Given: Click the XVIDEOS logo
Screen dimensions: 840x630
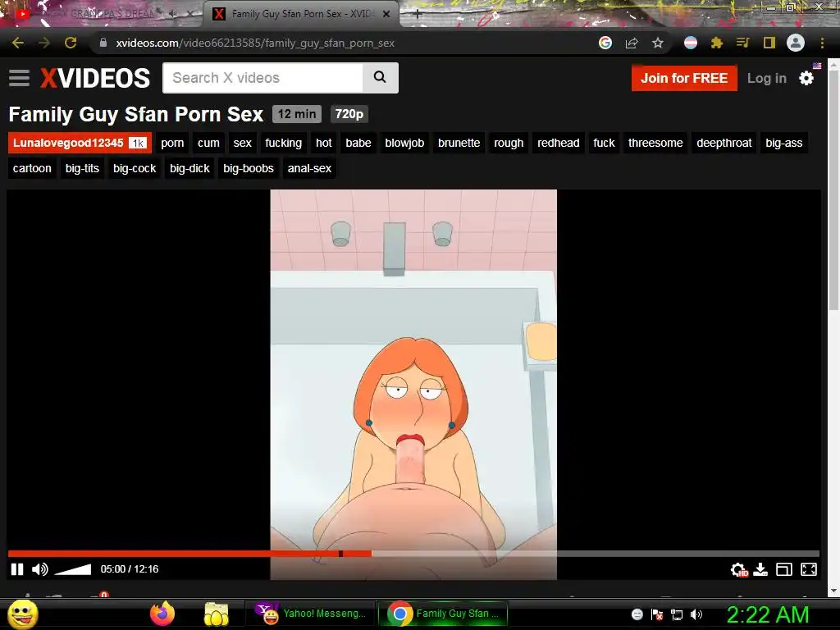Looking at the screenshot, I should pos(95,78).
